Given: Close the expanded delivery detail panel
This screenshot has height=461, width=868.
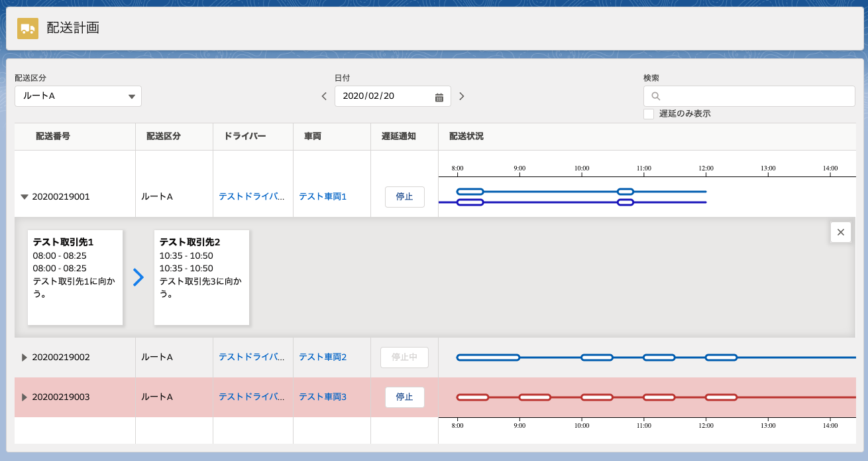Looking at the screenshot, I should point(840,232).
